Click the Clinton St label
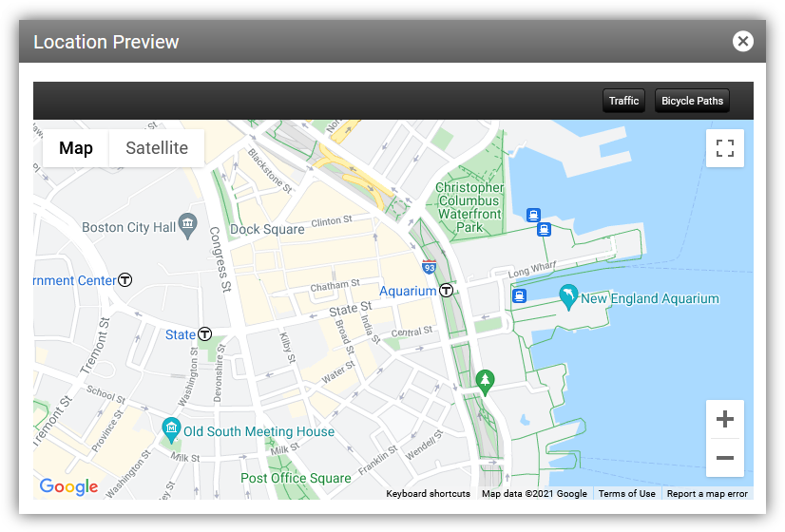785x532 pixels. tap(332, 220)
